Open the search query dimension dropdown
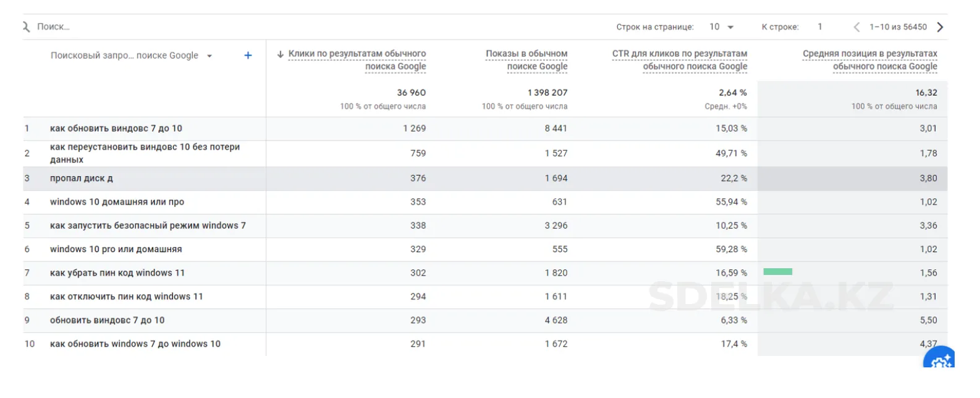This screenshot has height=398, width=980. (x=132, y=56)
